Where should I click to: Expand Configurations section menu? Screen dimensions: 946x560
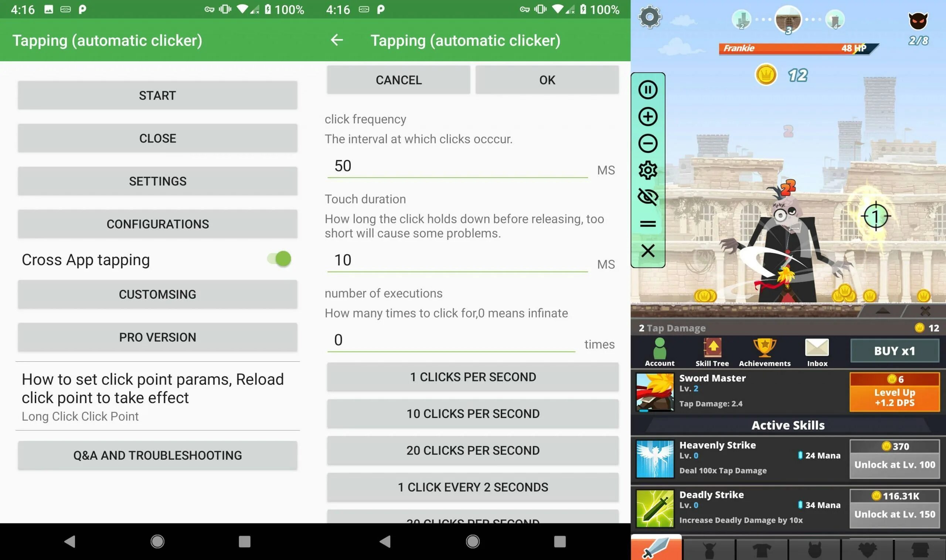coord(157,224)
